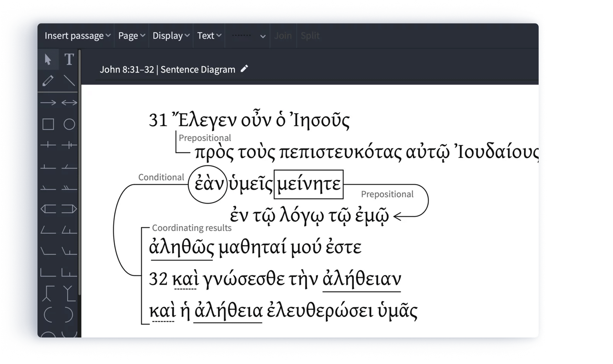This screenshot has width=613, height=364.
Task: Click the word γνώσεσθε
Action: 243,279
